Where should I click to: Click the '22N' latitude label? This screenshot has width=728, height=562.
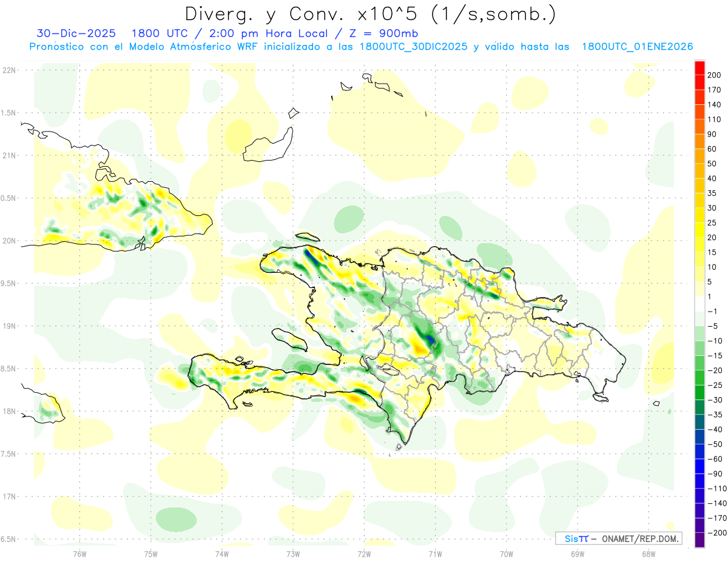point(9,70)
